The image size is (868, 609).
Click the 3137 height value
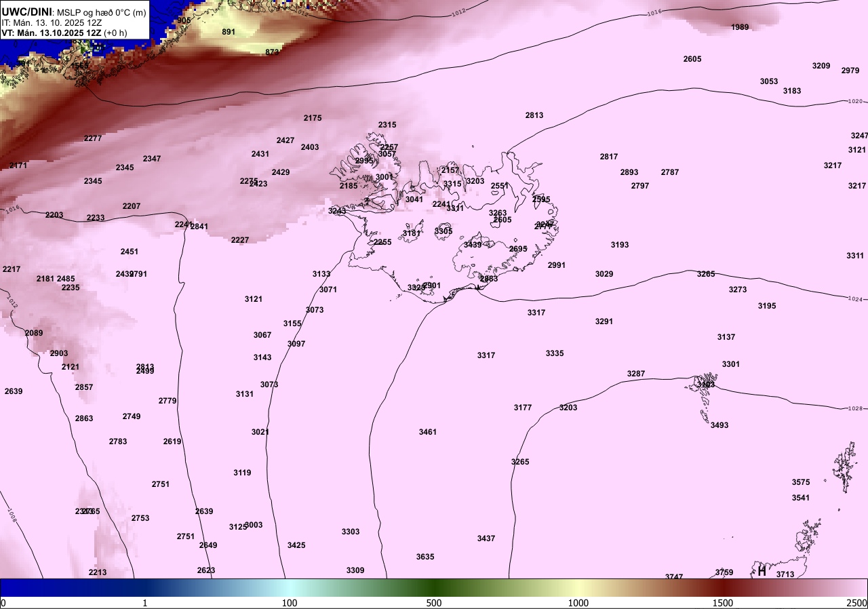[x=726, y=337]
